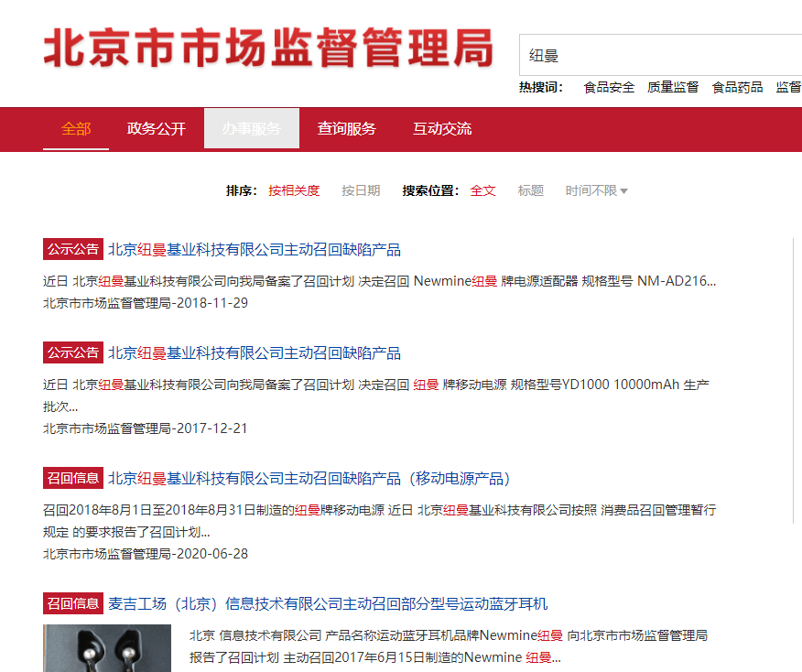Image resolution: width=802 pixels, height=672 pixels.
Task: Select hot search term 食品安全
Action: click(609, 88)
